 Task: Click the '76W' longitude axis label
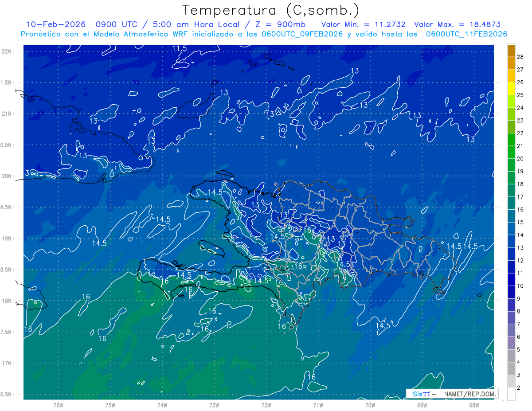[58, 405]
